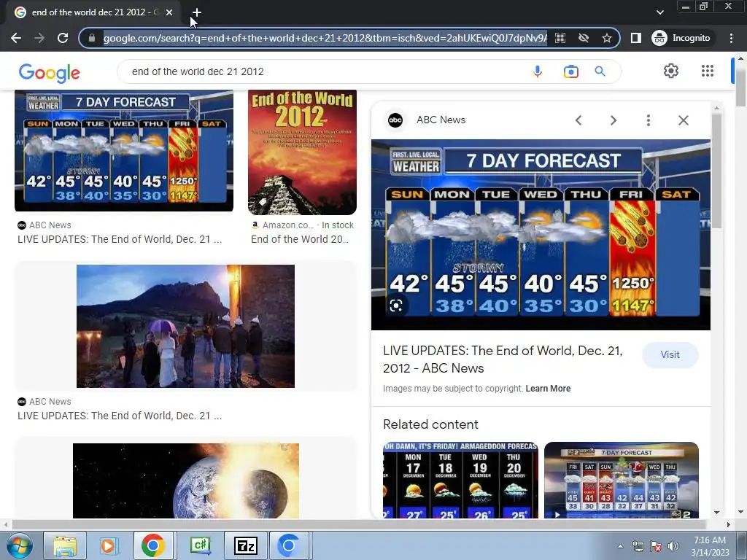
Task: Launch Windows Media Player from taskbar
Action: click(x=108, y=545)
